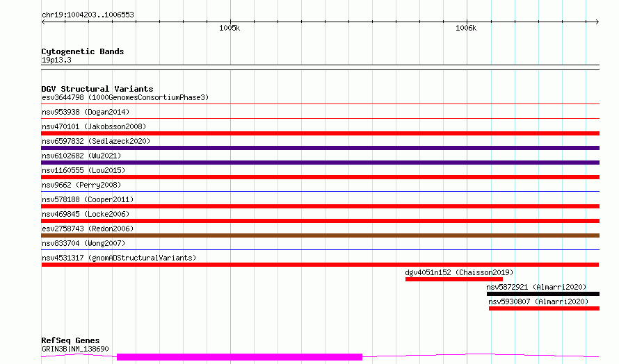Click the chr19:1004203..1006553 coordinates label
This screenshot has width=619, height=364.
click(x=88, y=15)
